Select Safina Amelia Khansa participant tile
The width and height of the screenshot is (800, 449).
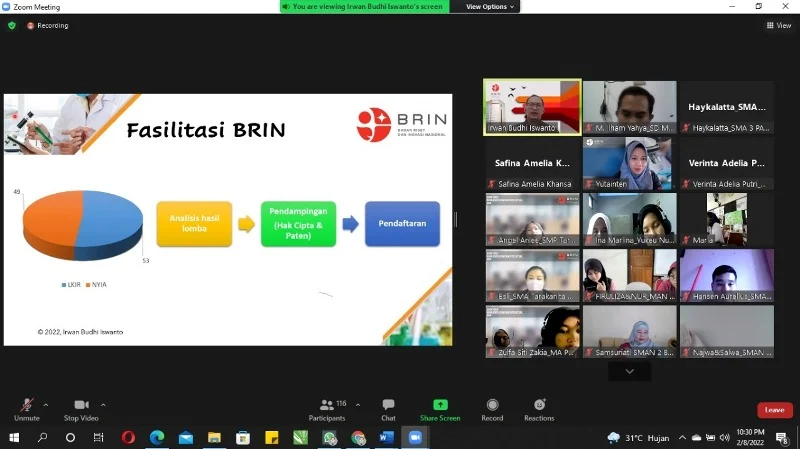pyautogui.click(x=532, y=163)
